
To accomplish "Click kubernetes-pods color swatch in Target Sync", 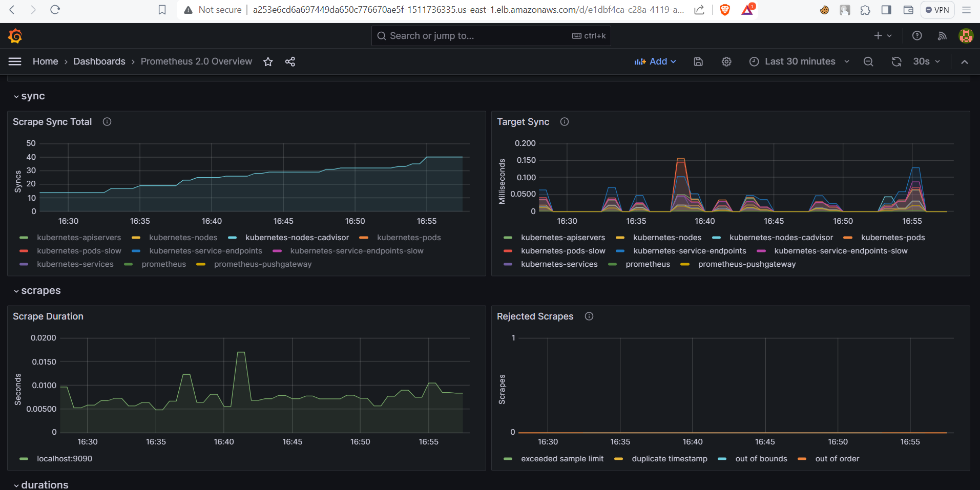I will 848,238.
